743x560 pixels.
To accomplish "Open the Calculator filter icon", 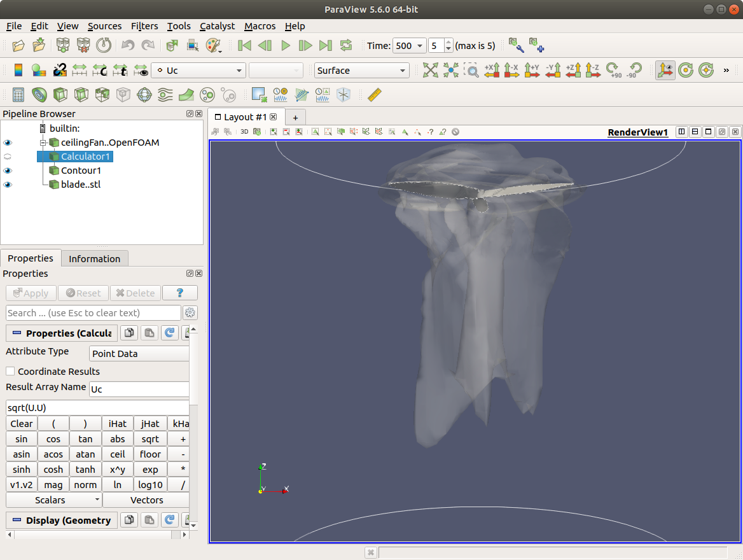I will coord(18,95).
